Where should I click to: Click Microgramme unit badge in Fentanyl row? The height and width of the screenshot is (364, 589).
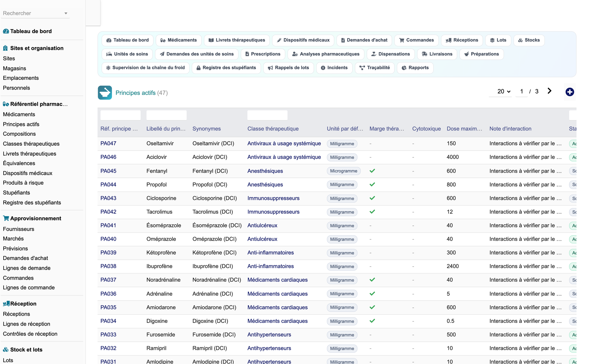344,171
